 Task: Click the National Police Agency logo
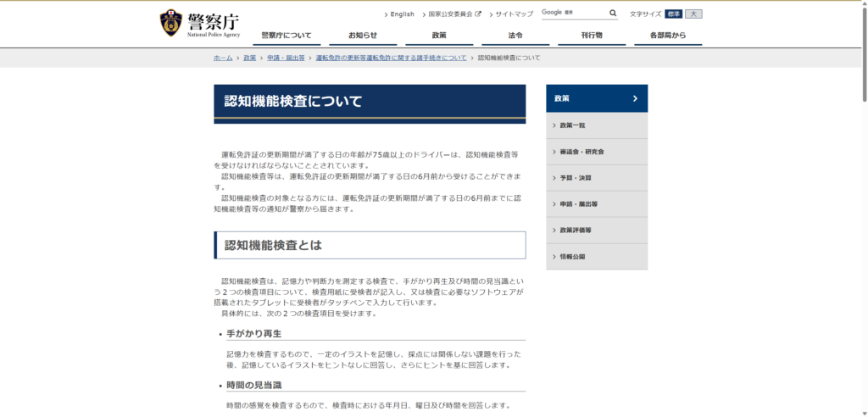(x=200, y=24)
